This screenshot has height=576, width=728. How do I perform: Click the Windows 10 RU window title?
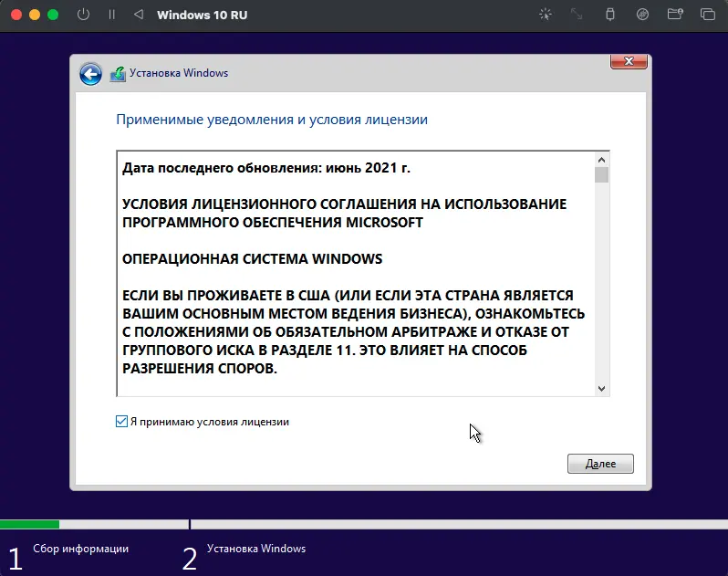click(x=202, y=15)
